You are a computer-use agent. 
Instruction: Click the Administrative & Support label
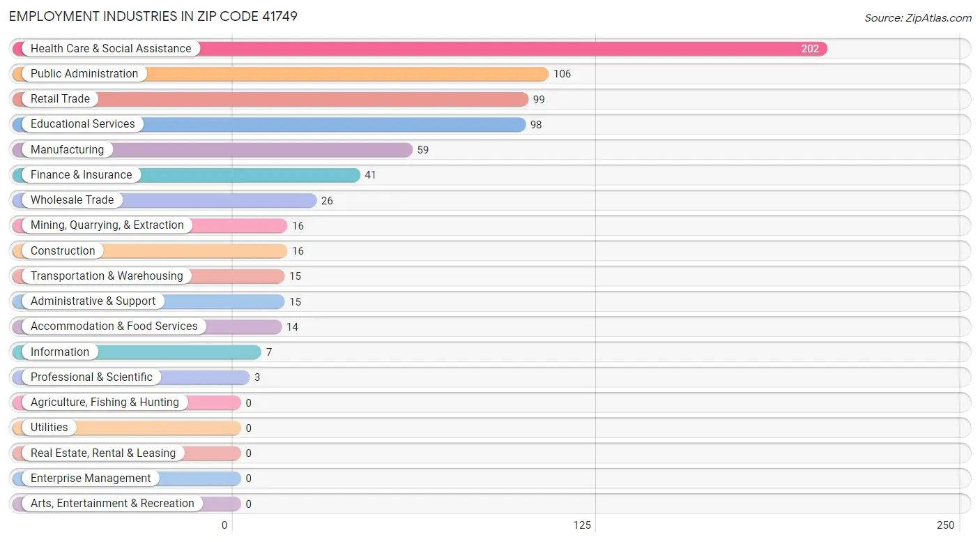click(93, 301)
